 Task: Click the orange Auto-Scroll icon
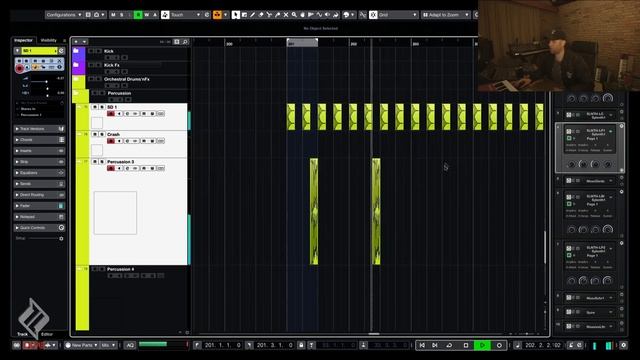coord(218,15)
